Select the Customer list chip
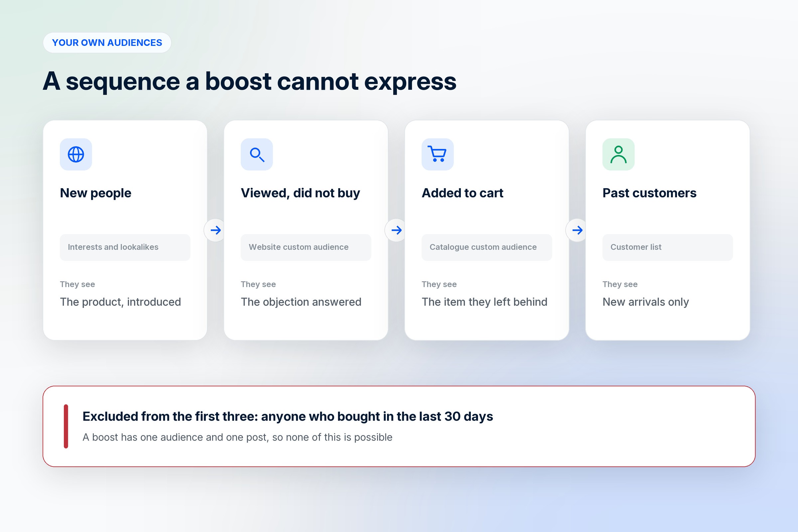Screen dimensions: 798x532 click(667, 247)
